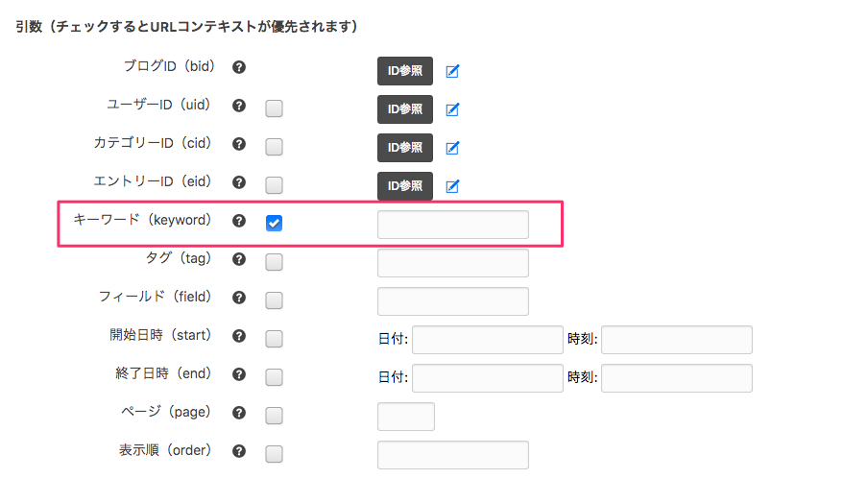Check the ユーザーID (uid) checkbox
The width and height of the screenshot is (868, 479).
[x=274, y=108]
